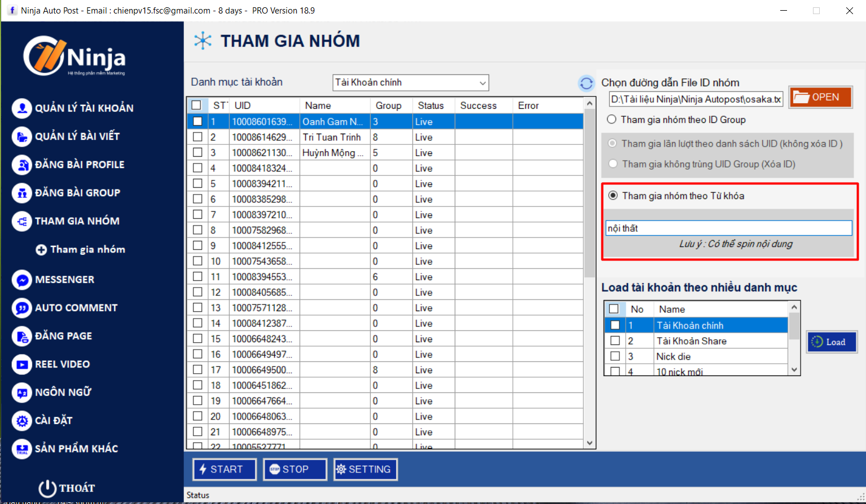Click the Thoát power icon

[x=47, y=488]
